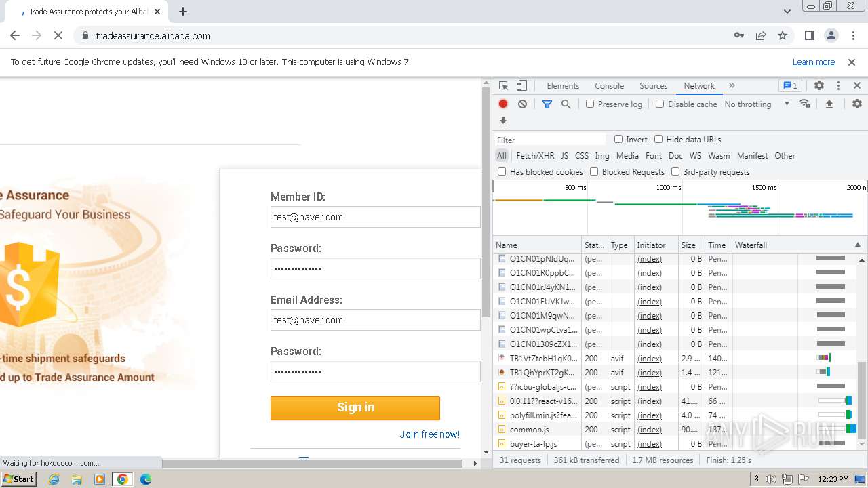Open network search magnifier
Viewport: 868px width, 488px height.
point(566,104)
